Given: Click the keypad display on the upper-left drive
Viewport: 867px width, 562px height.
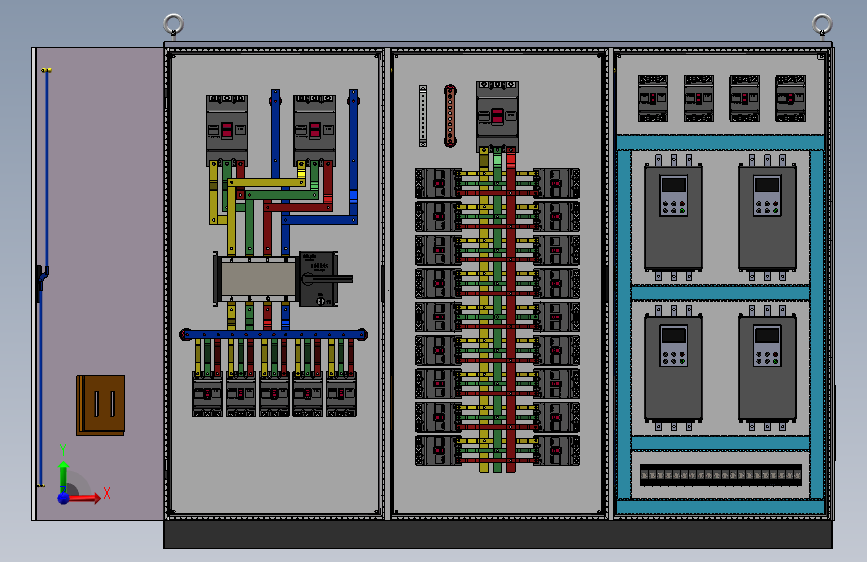Looking at the screenshot, I should tap(674, 184).
